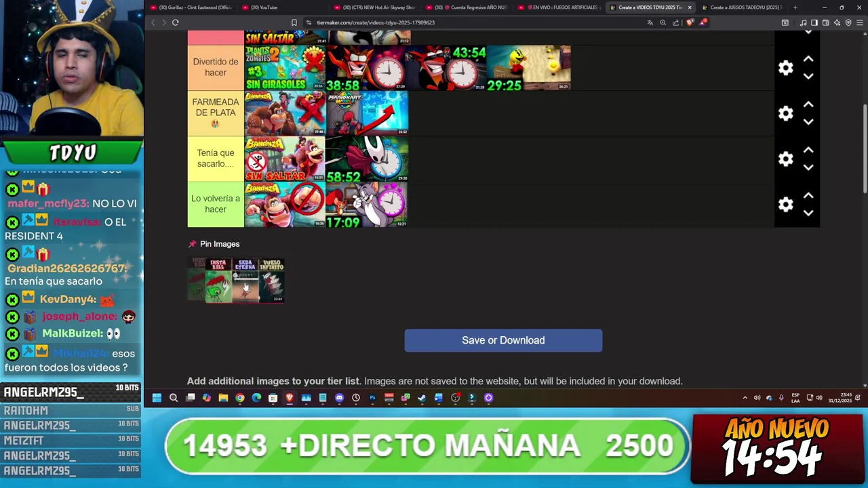
Task: Move 'FARMEADA DE PLATA' tier up
Action: tap(808, 105)
